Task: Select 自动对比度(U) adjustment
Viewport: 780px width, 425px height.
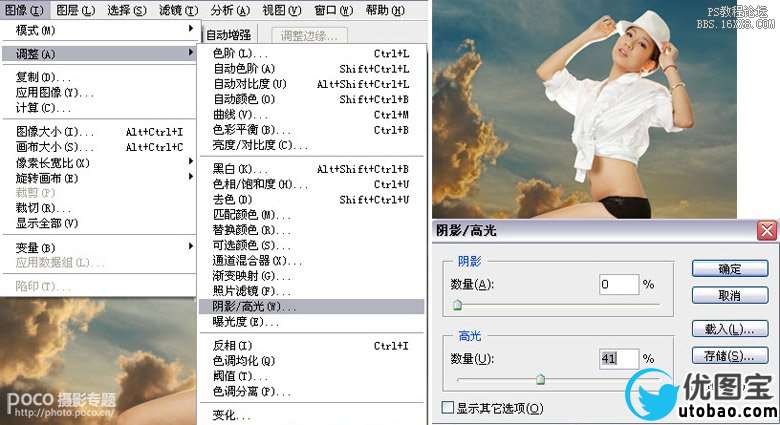Action: (x=311, y=84)
